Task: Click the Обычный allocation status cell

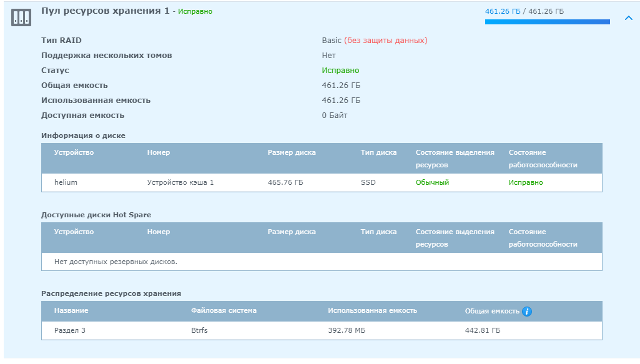Action: [x=432, y=182]
